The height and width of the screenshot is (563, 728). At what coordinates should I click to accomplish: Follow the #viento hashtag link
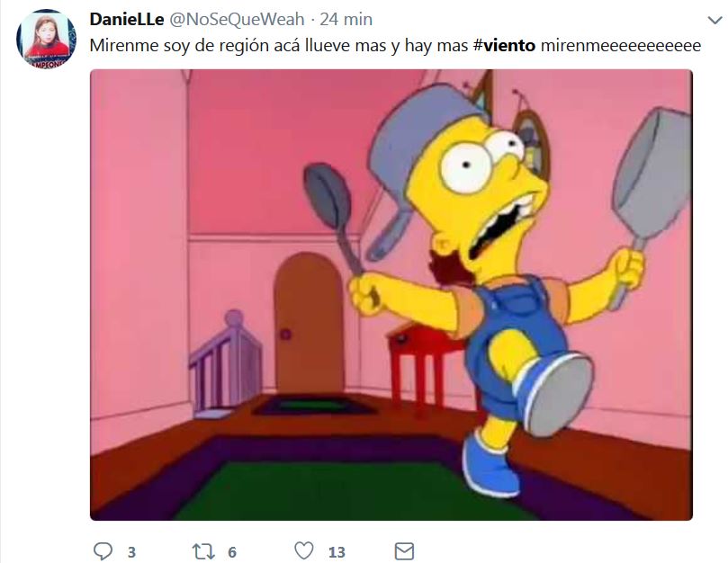pos(504,46)
